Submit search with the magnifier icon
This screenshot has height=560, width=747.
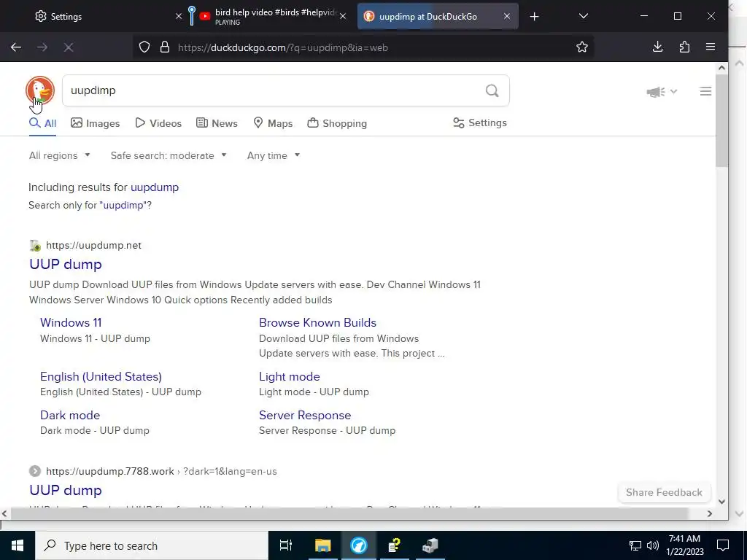click(x=492, y=90)
